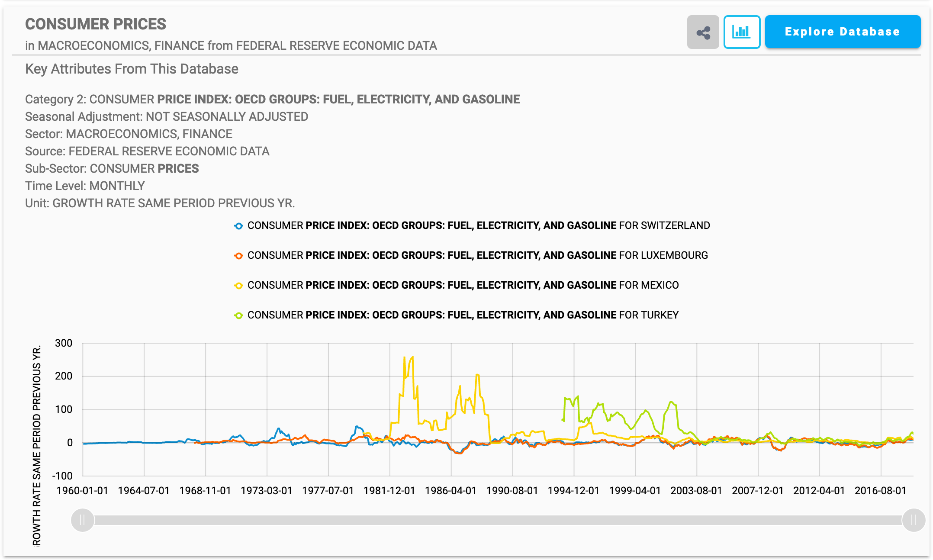This screenshot has height=560, width=933.
Task: Click the Luxembourg legend label text
Action: point(478,255)
